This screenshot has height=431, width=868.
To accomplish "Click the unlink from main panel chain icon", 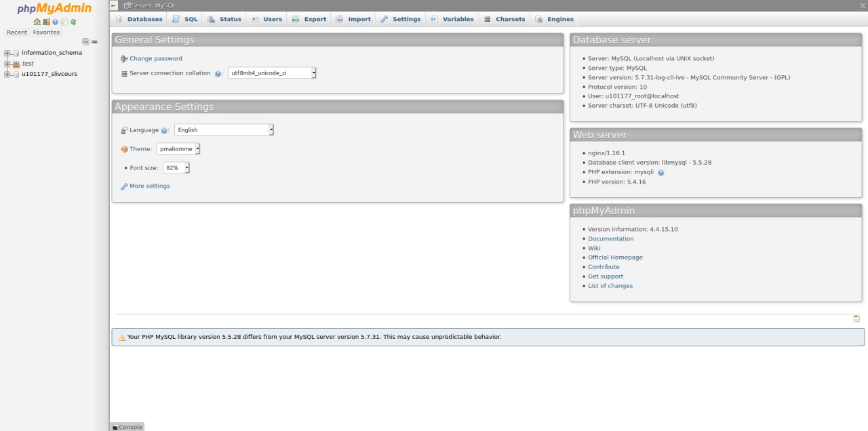I will click(x=94, y=41).
